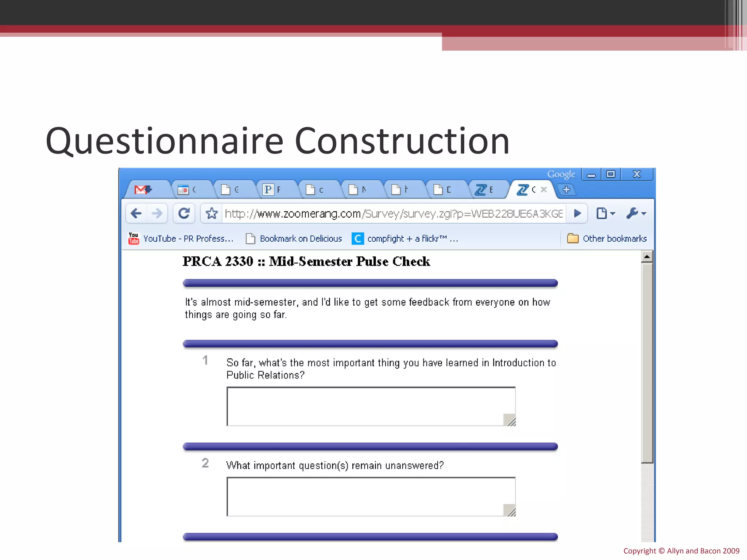Grab the resize handle of question 1 textbox

click(510, 420)
